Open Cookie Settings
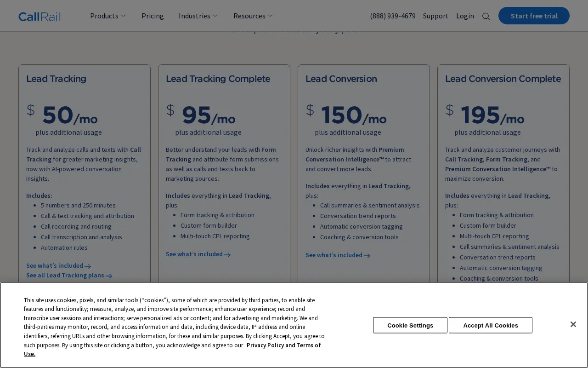 coord(410,325)
